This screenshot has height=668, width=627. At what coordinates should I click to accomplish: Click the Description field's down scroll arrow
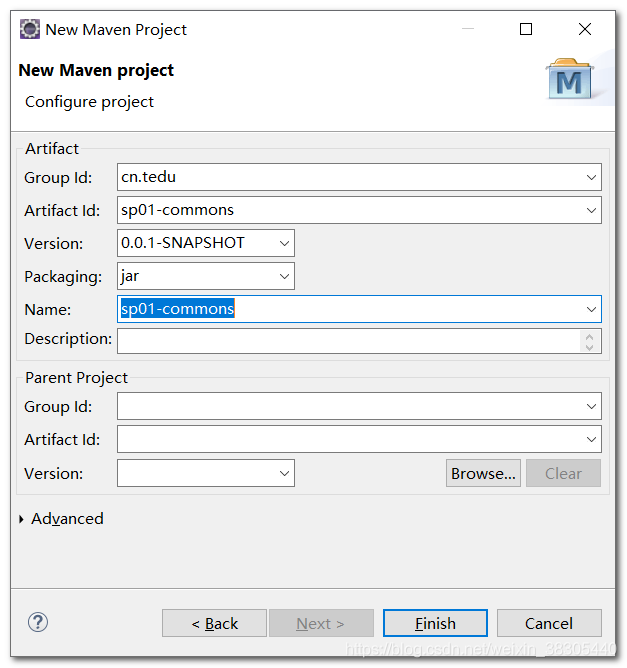point(590,347)
